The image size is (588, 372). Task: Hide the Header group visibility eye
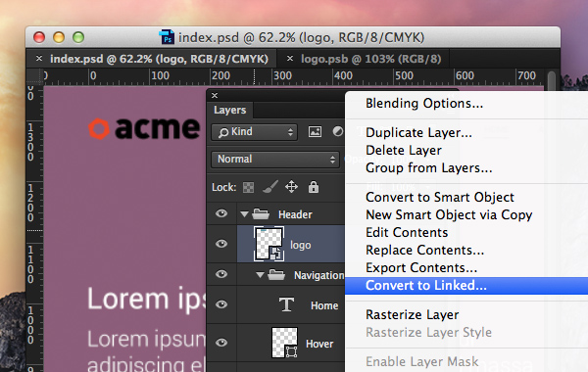click(221, 213)
